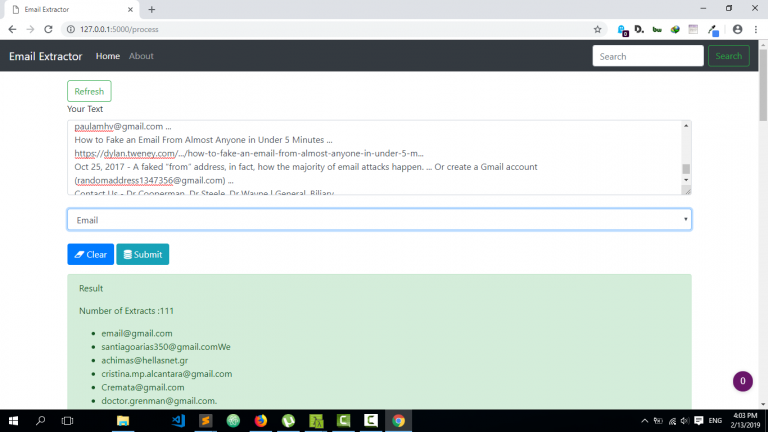Click the striped window extension icon

(693, 29)
